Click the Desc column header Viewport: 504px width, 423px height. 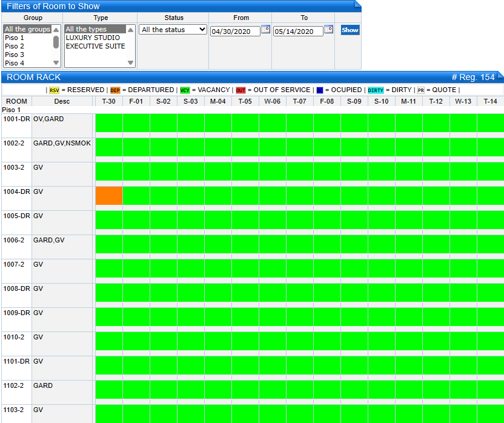[x=62, y=101]
